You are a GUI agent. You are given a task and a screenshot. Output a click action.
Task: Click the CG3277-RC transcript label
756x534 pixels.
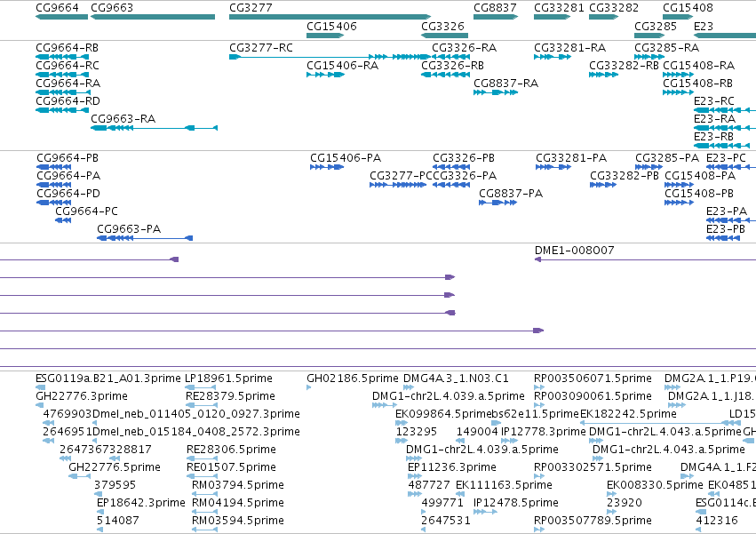[x=261, y=48]
